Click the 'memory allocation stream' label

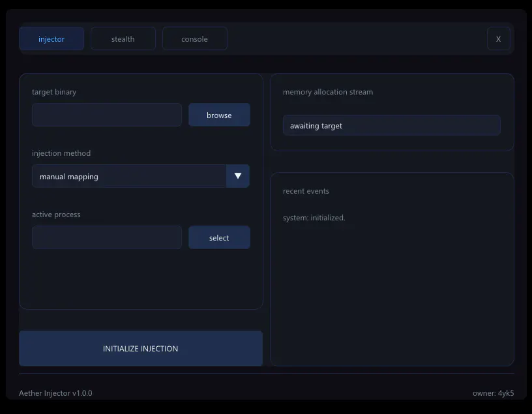[x=328, y=92]
